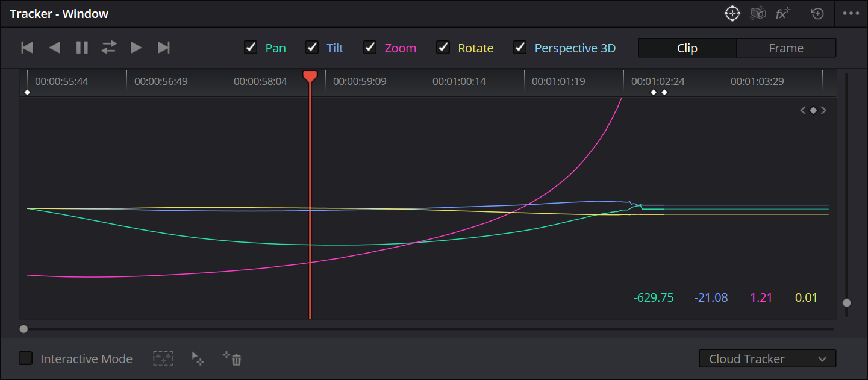Click the delete tracking point icon
The image size is (868, 380).
click(233, 359)
